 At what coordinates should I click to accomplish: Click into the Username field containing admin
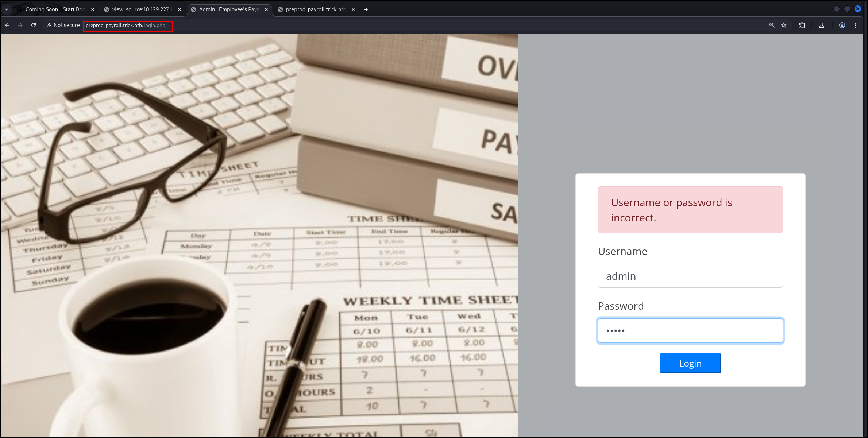pyautogui.click(x=690, y=276)
